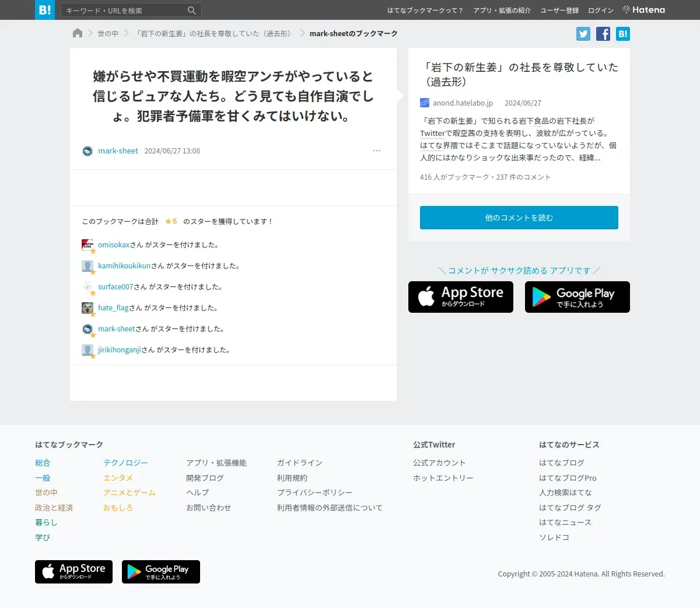The height and width of the screenshot is (608, 700).
Task: Open footer link 利用規約
Action: tap(292, 478)
